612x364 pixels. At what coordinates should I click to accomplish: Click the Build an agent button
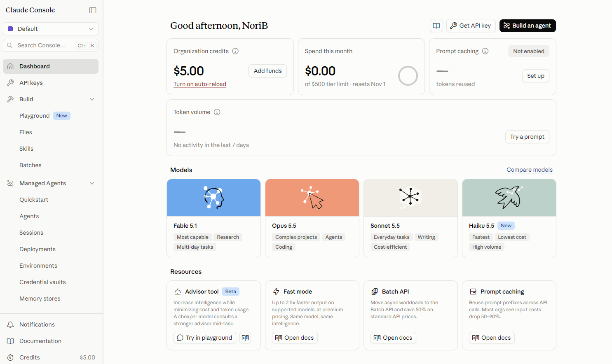pyautogui.click(x=528, y=26)
